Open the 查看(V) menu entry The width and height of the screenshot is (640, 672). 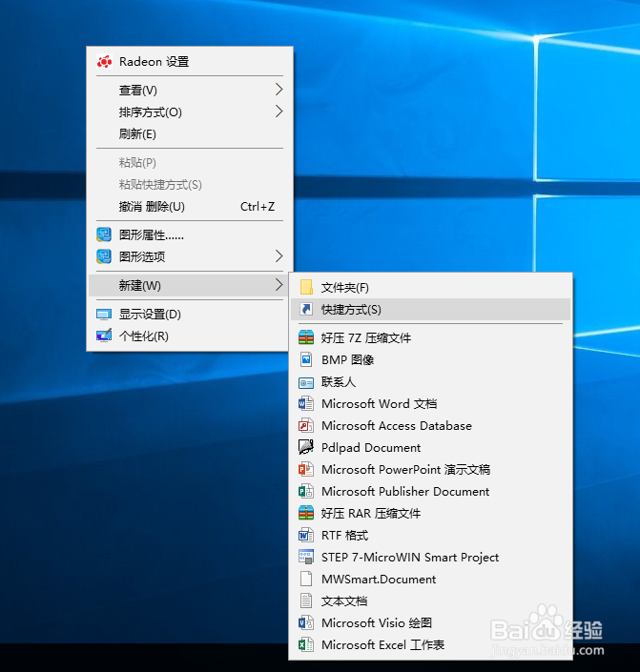coord(189,90)
